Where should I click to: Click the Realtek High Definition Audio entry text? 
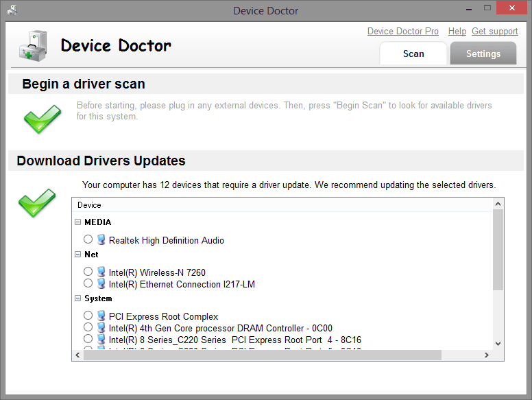[x=166, y=240]
